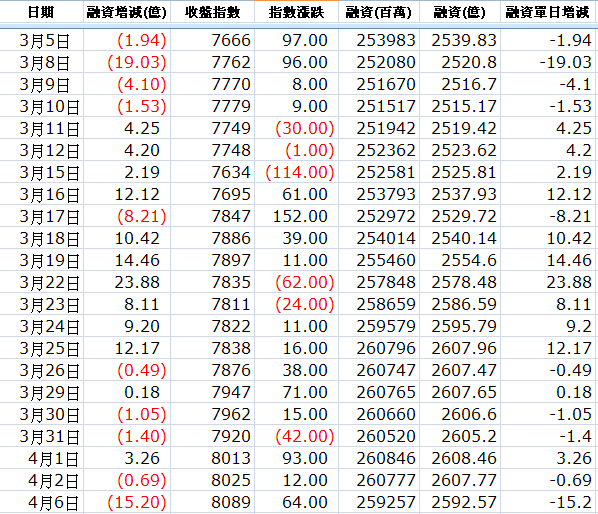Click the margin value 259257
The width and height of the screenshot is (598, 514).
pyautogui.click(x=379, y=502)
